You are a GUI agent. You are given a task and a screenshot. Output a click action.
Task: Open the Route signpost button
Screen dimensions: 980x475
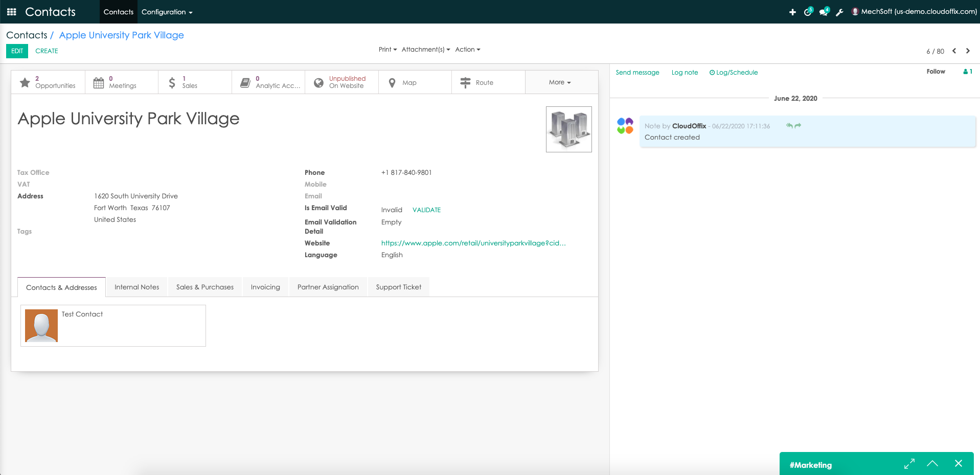click(x=488, y=82)
